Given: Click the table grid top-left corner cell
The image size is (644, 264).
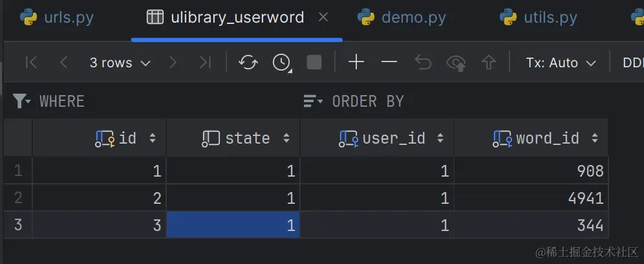Looking at the screenshot, I should click(17, 138).
